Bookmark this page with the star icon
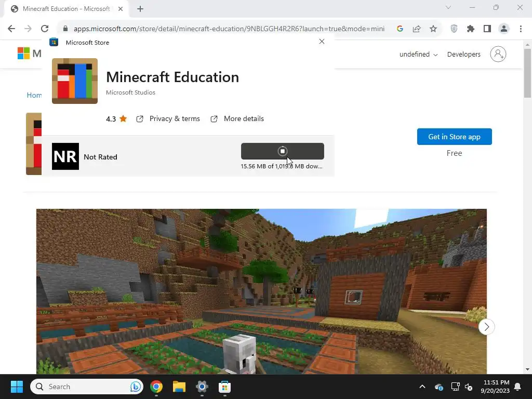Screen dimensions: 532x399 (x=433, y=29)
